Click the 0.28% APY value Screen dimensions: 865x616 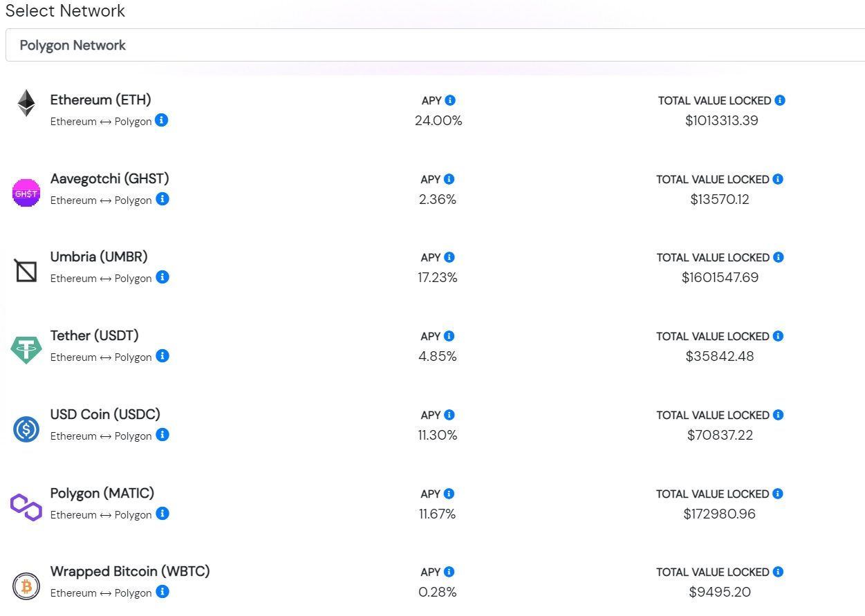438,592
